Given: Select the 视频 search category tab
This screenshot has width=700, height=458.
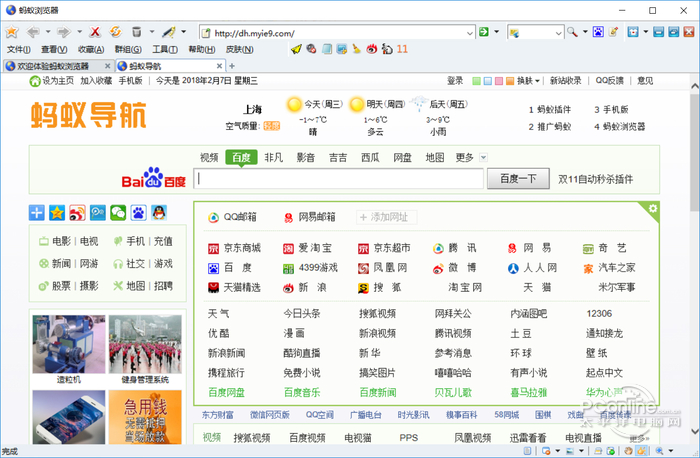Looking at the screenshot, I should [x=208, y=158].
